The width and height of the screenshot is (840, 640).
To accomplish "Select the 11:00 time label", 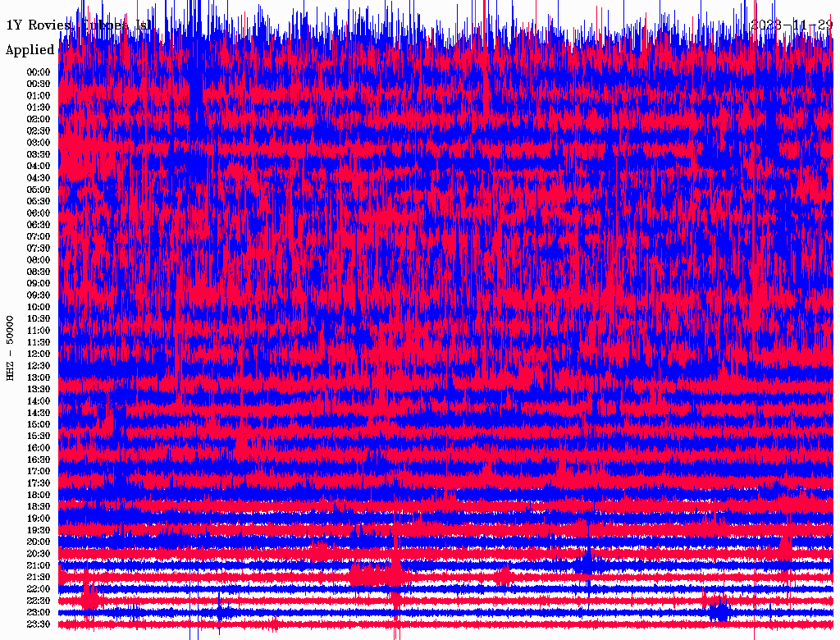I will pos(39,331).
